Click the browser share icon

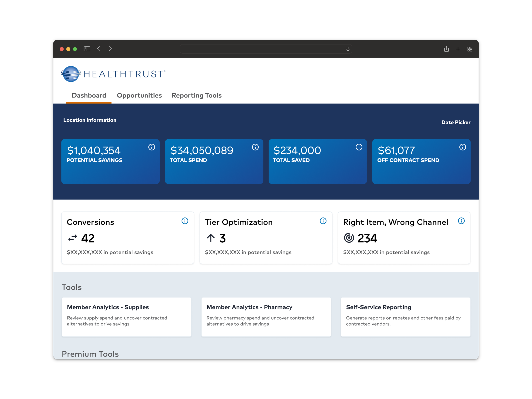point(446,49)
